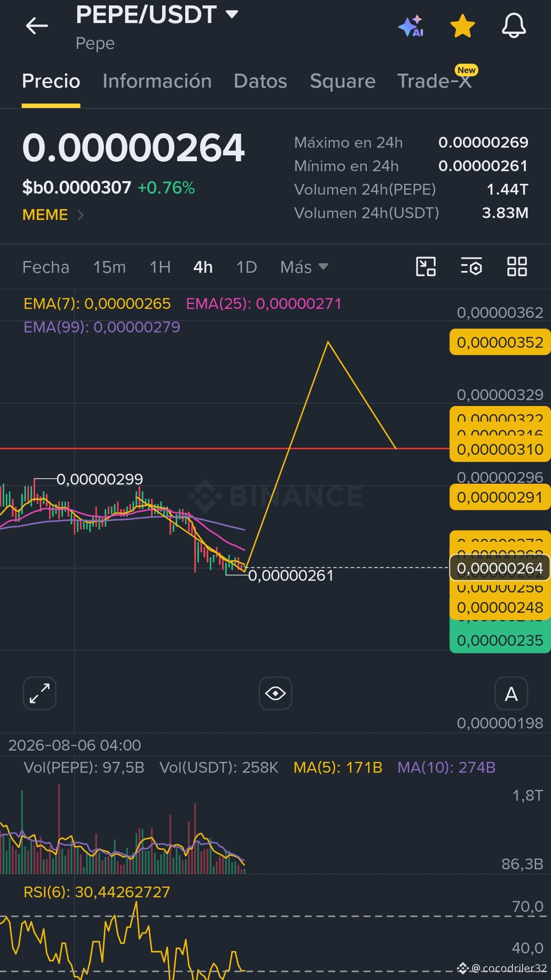Go back with the left arrow
551x980 pixels.
(x=37, y=26)
